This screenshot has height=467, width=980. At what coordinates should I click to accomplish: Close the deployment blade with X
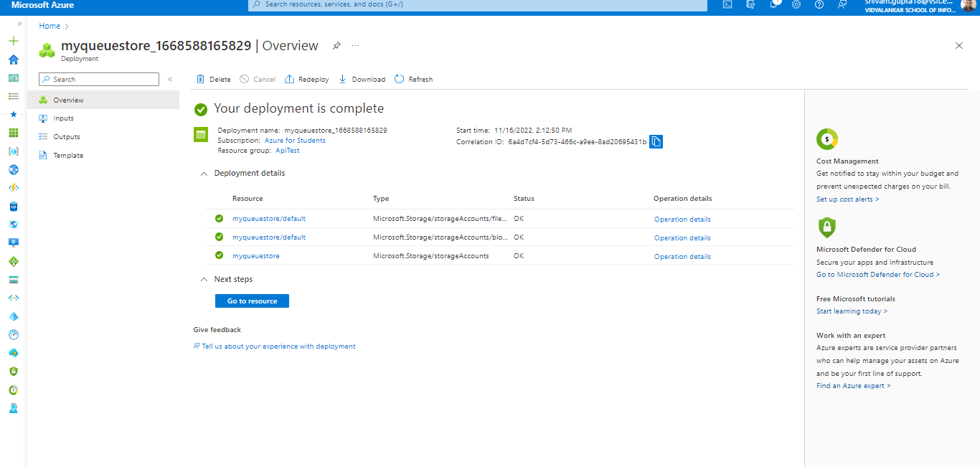(959, 45)
